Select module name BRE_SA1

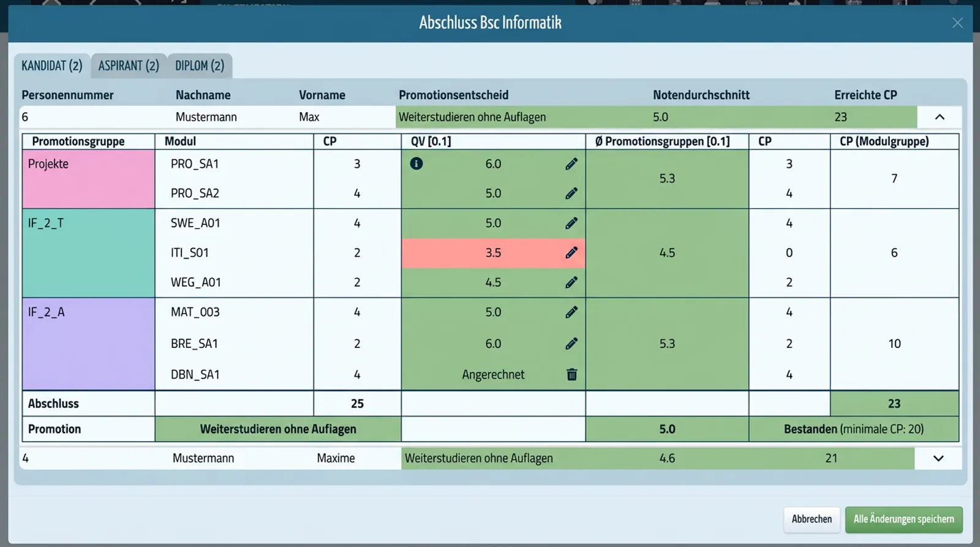point(194,344)
